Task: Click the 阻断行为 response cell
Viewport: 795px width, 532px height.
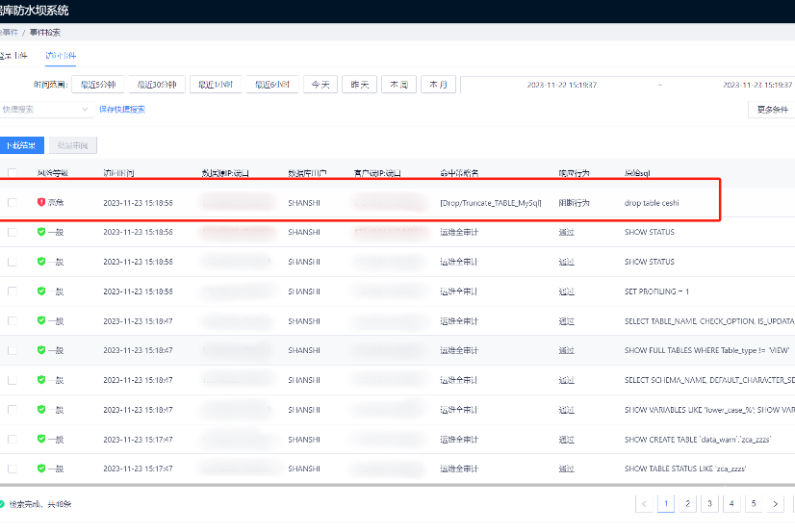Action: click(574, 203)
